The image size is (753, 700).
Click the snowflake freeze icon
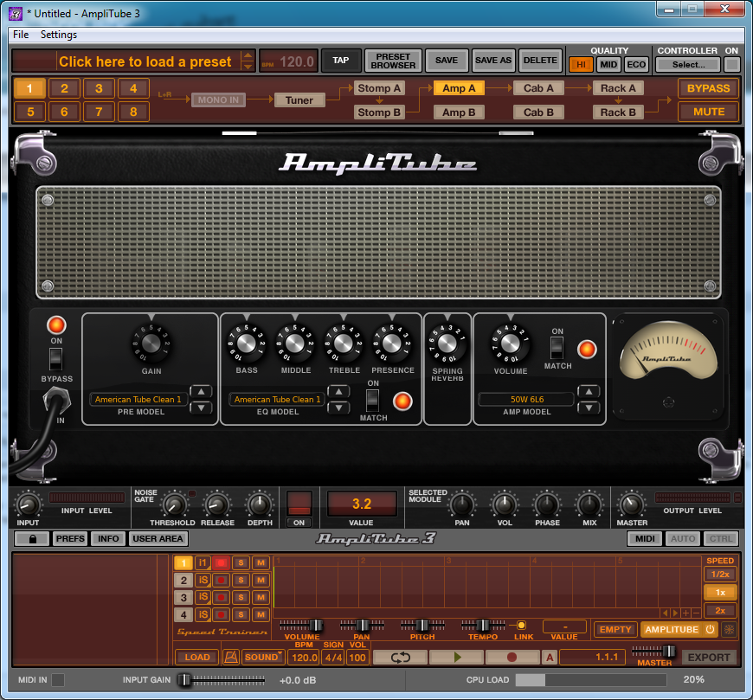(x=729, y=629)
